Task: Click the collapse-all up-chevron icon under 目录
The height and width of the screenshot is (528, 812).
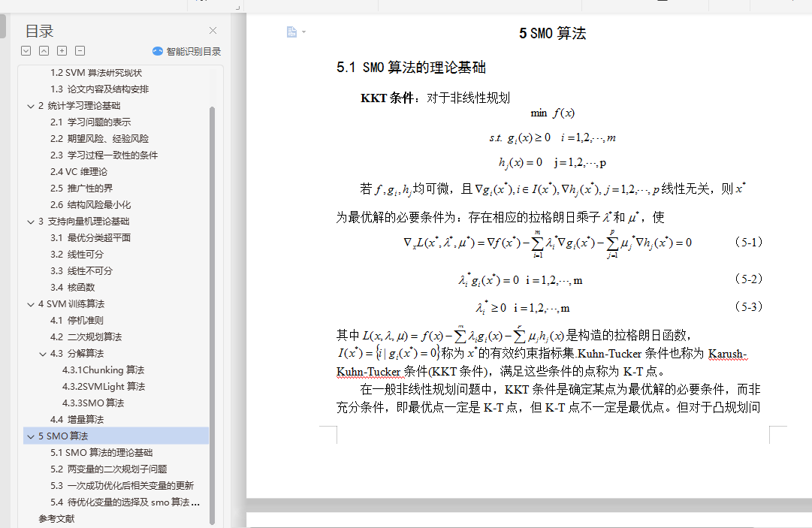Action: tap(44, 51)
